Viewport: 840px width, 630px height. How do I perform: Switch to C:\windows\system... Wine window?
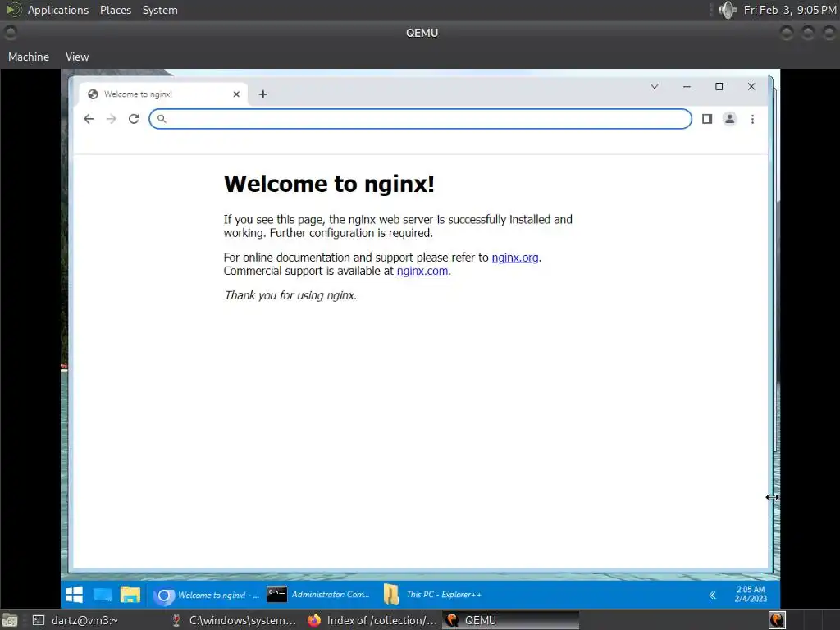tap(234, 620)
